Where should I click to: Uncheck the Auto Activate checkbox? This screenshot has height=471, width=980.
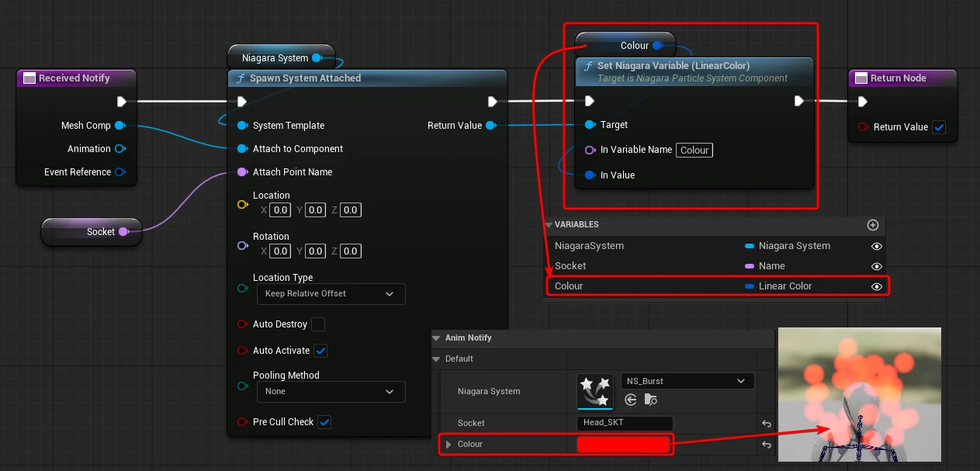click(320, 351)
